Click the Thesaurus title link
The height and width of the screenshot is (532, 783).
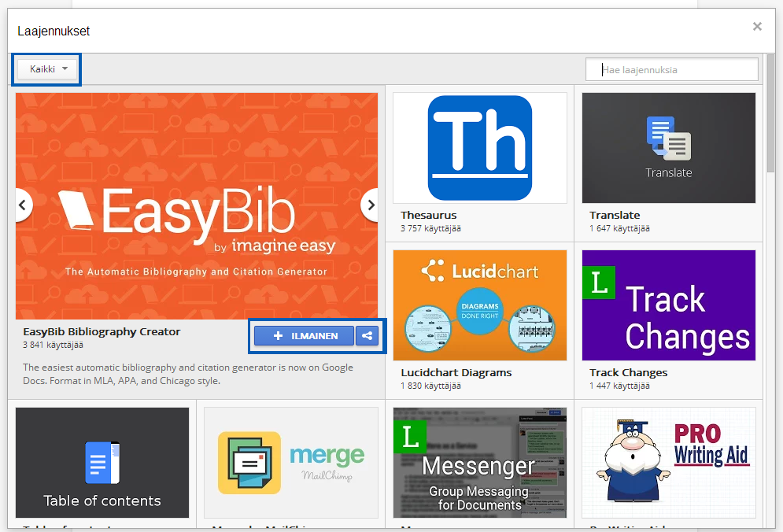pyautogui.click(x=428, y=215)
